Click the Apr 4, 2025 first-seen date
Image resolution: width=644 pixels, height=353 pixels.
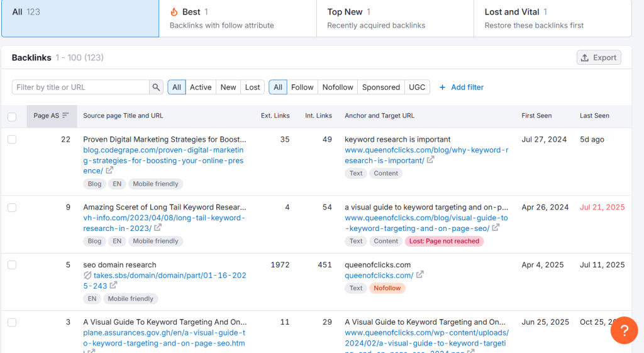coord(543,265)
